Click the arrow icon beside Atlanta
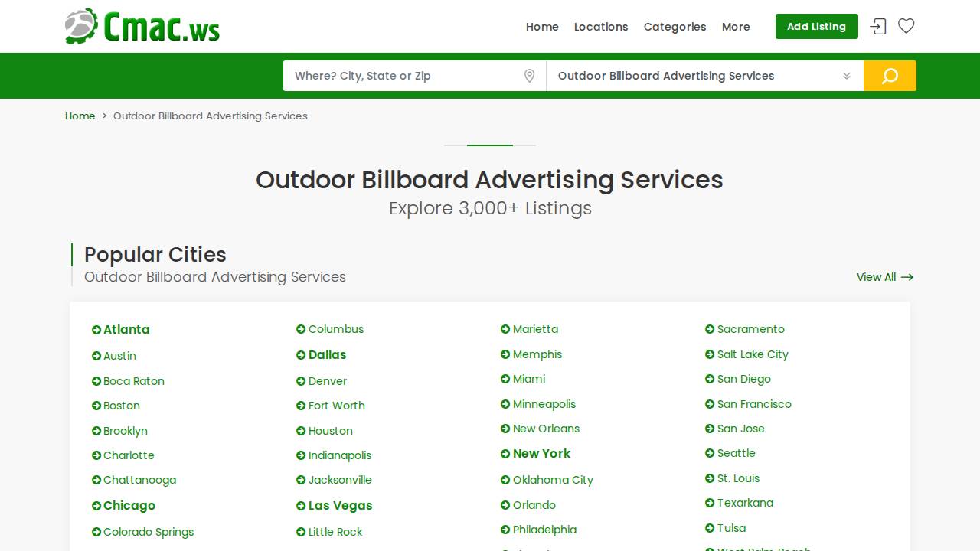Screen dimensions: 980x551 tap(95, 329)
